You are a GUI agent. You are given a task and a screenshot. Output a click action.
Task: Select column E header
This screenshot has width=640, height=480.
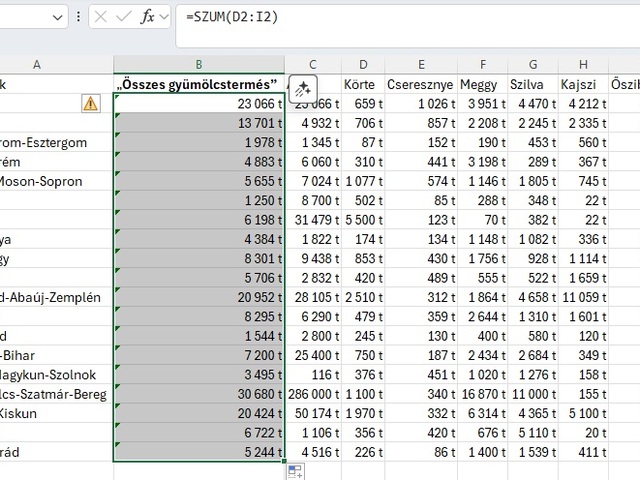[x=421, y=64]
